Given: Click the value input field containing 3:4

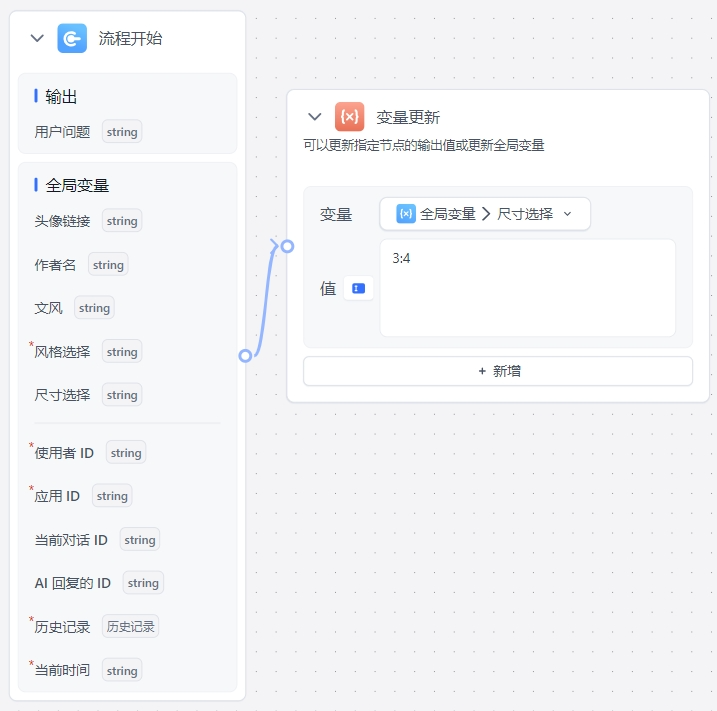Looking at the screenshot, I should click(x=527, y=288).
